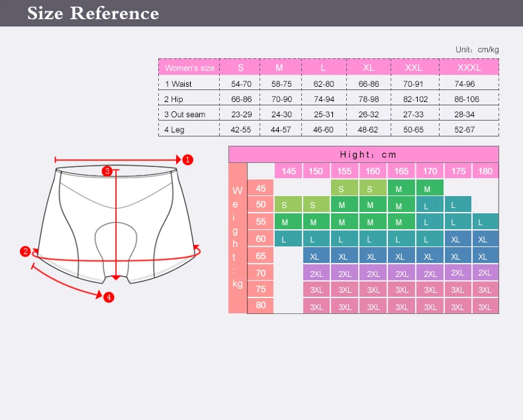Select the hip value 82-102

415,99
